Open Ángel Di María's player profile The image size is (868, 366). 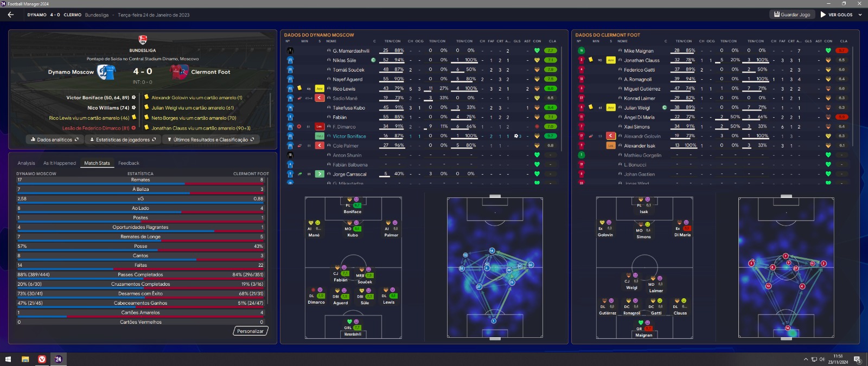(639, 117)
